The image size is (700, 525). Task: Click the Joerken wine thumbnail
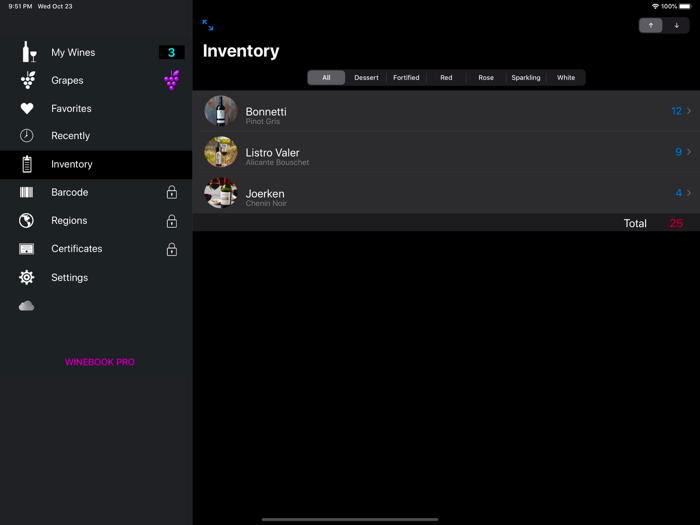point(221,193)
